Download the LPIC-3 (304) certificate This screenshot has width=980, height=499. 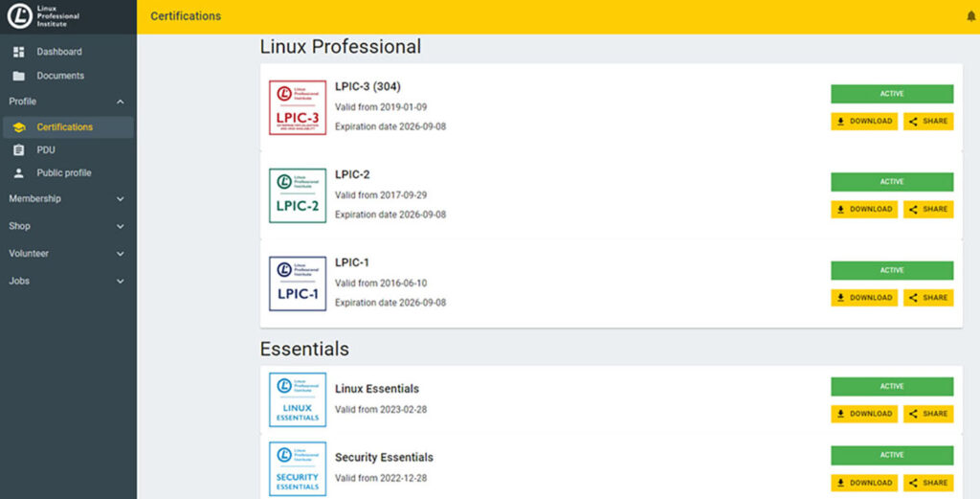(x=863, y=122)
